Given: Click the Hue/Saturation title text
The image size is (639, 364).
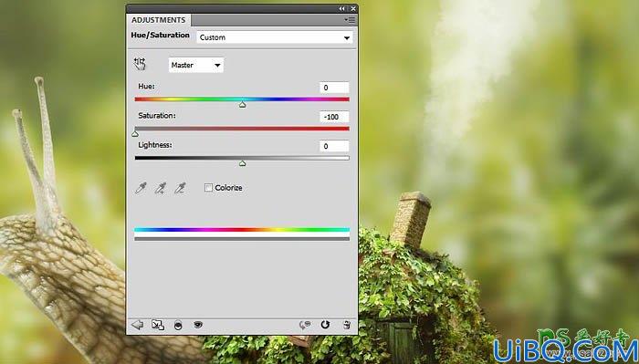Looking at the screenshot, I should (x=160, y=35).
